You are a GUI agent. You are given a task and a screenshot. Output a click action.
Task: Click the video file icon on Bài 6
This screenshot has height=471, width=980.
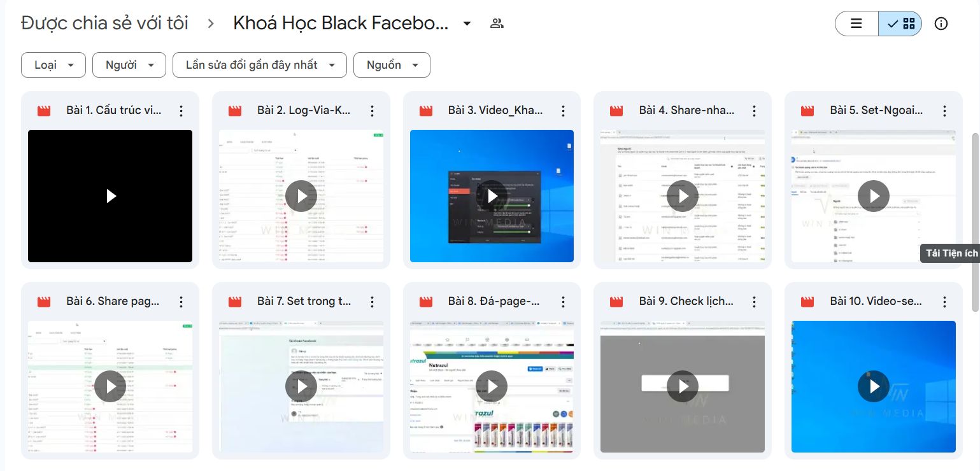(x=43, y=301)
